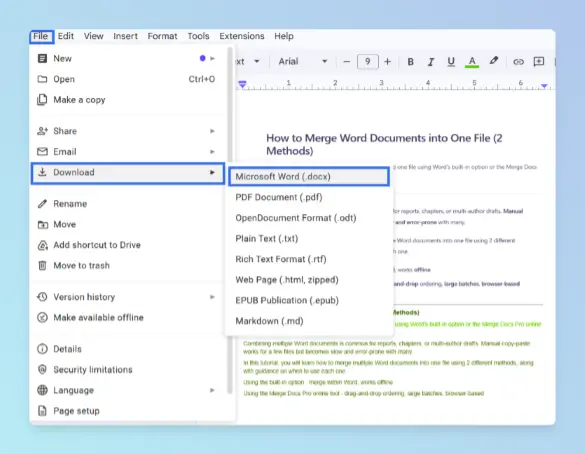This screenshot has height=454, width=585.
Task: Click the File menu vertical scrollbar
Action: tap(230, 220)
